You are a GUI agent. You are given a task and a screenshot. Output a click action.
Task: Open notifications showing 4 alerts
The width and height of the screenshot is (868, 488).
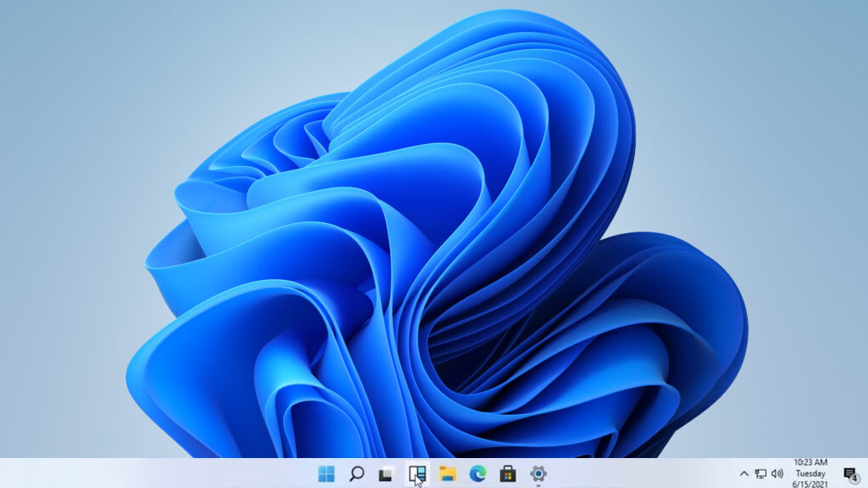(852, 474)
